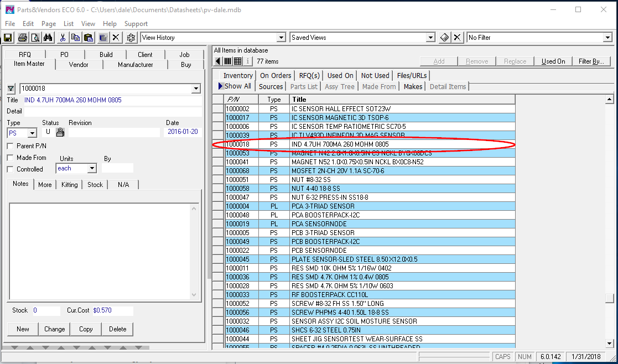Open the Inventory list tab
The height and width of the screenshot is (364, 618).
(x=238, y=76)
